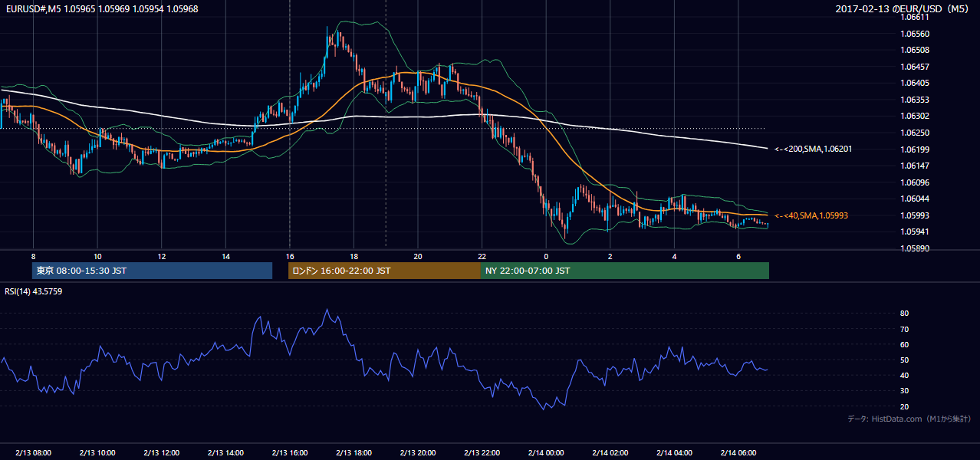Click the 1.06353 price axis label

pos(916,100)
